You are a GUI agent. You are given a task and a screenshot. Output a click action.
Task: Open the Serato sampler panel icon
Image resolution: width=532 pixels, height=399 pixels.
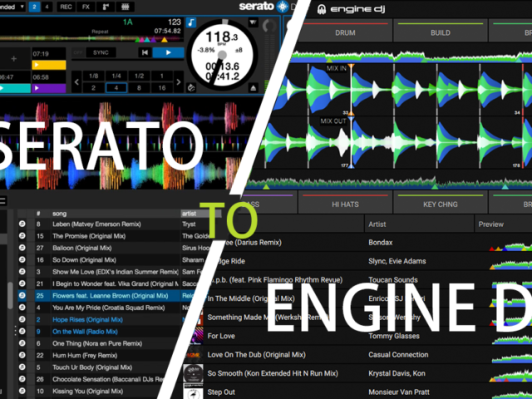point(106,7)
